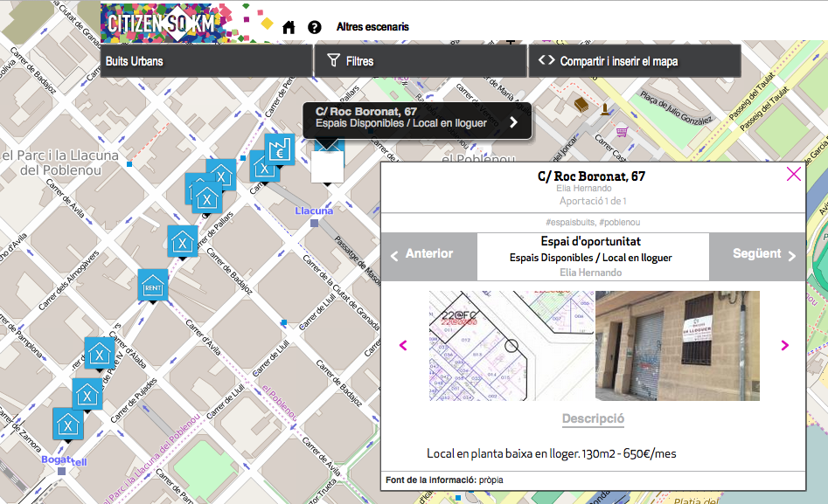828x504 pixels.
Task: Select house X marker near Carrer d'Àlaba
Action: click(100, 354)
